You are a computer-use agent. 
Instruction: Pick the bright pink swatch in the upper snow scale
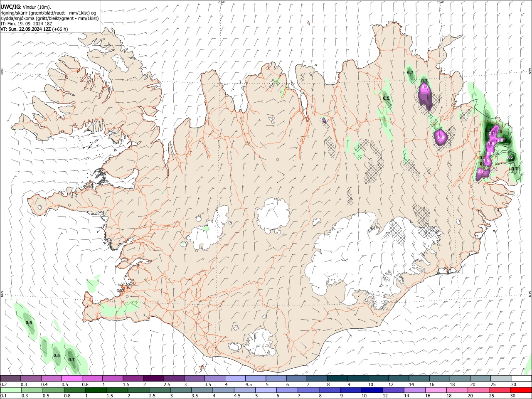pyautogui.click(x=71, y=378)
